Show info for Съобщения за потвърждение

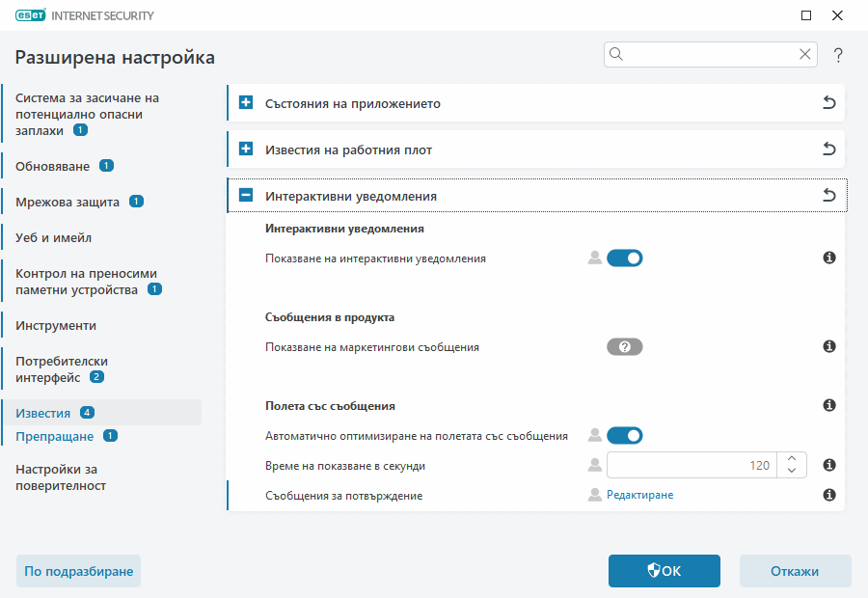click(828, 495)
